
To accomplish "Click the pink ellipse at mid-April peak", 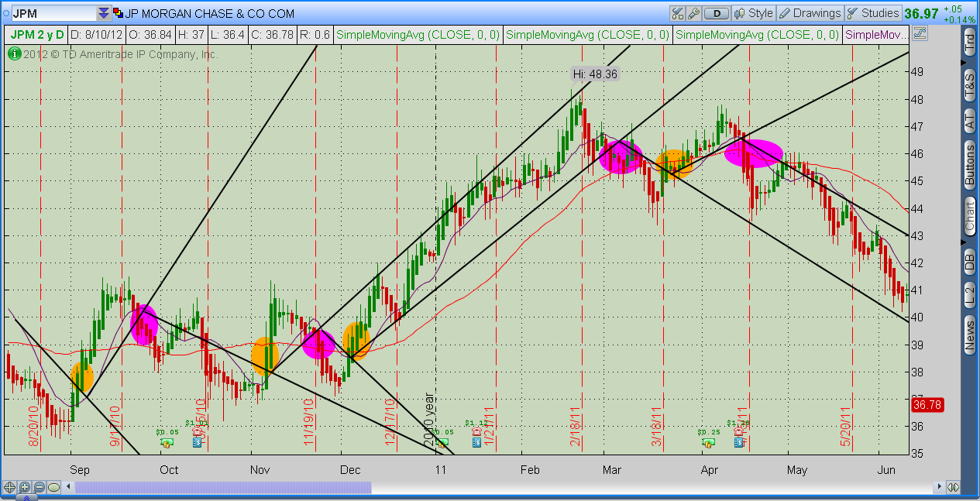I will click(x=754, y=153).
